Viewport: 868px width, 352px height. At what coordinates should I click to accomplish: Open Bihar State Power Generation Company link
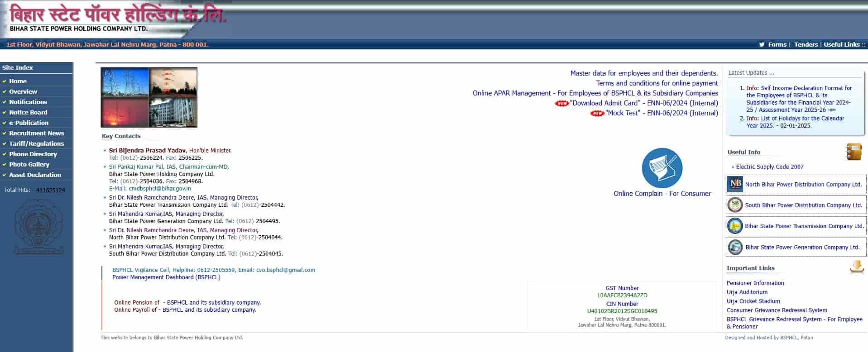802,247
